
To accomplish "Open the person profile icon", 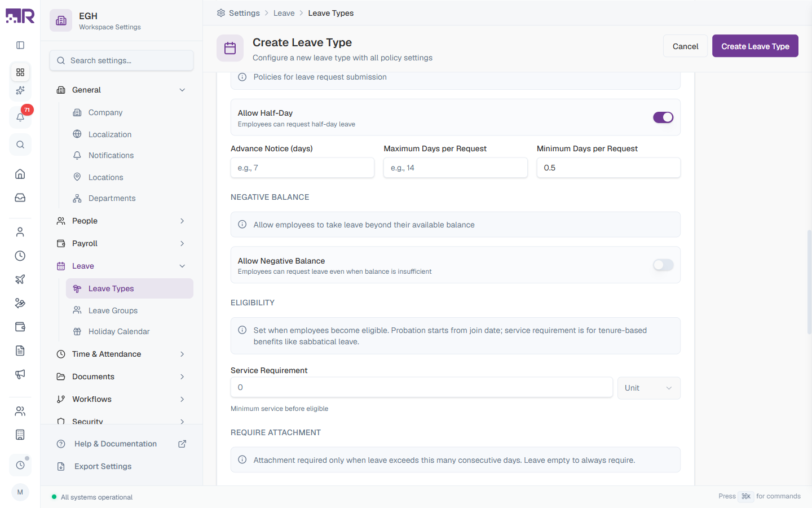I will [x=20, y=232].
